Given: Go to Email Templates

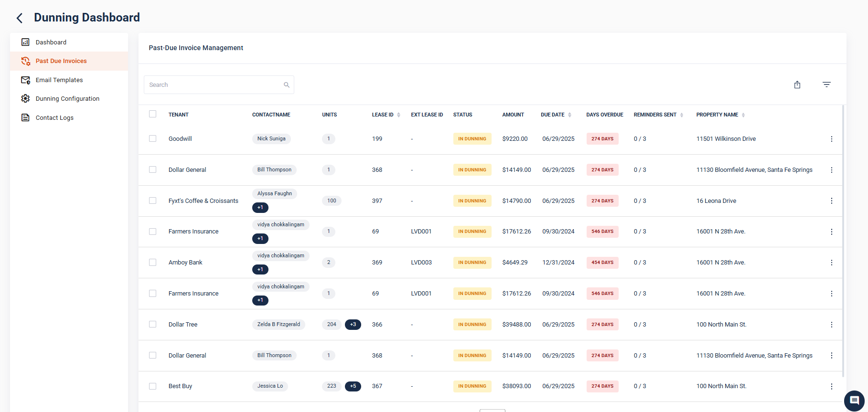Looking at the screenshot, I should click(69, 80).
